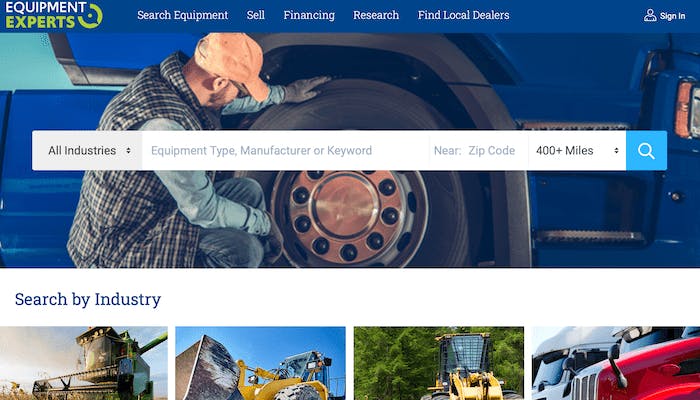Screen dimensions: 700x400
Task: Select the green combine harvester thumbnail
Action: tap(83, 363)
